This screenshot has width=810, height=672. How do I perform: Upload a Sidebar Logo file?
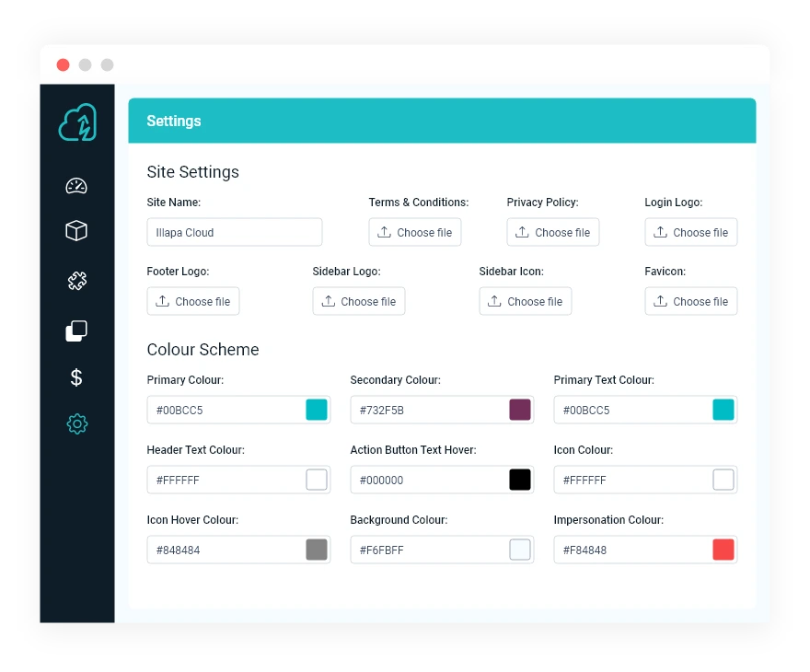pyautogui.click(x=359, y=301)
